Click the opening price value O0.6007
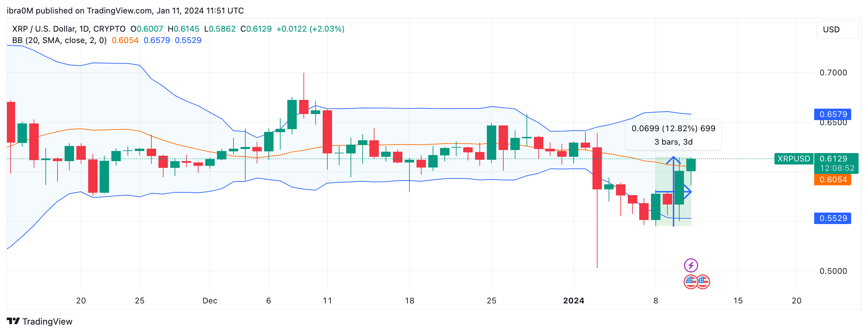 pyautogui.click(x=147, y=29)
